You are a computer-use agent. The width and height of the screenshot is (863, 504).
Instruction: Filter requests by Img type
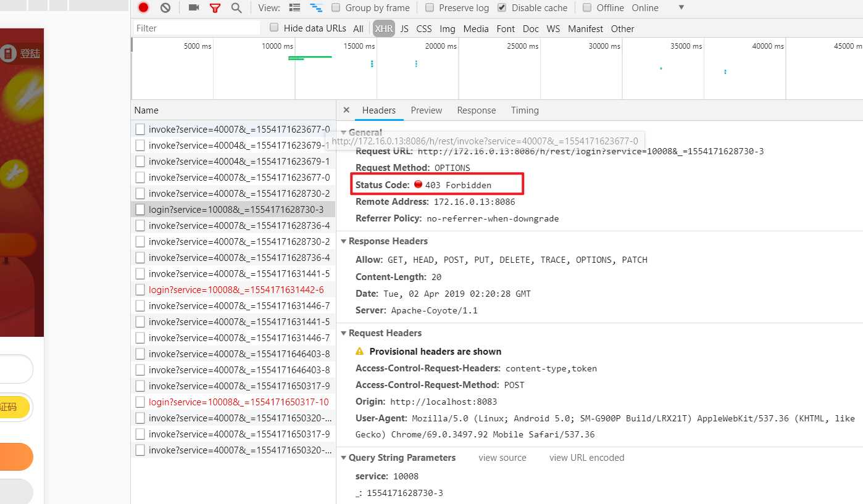tap(448, 28)
